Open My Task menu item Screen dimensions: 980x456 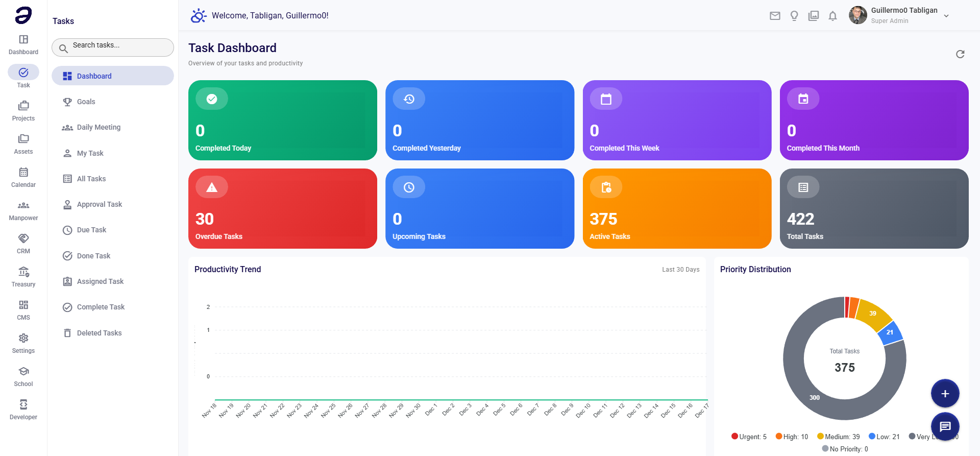click(113, 153)
